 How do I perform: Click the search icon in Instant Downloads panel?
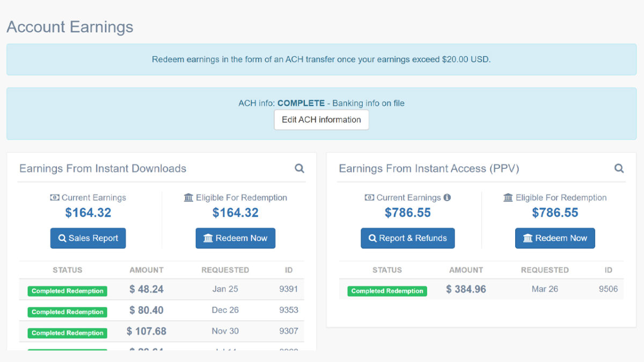[299, 168]
